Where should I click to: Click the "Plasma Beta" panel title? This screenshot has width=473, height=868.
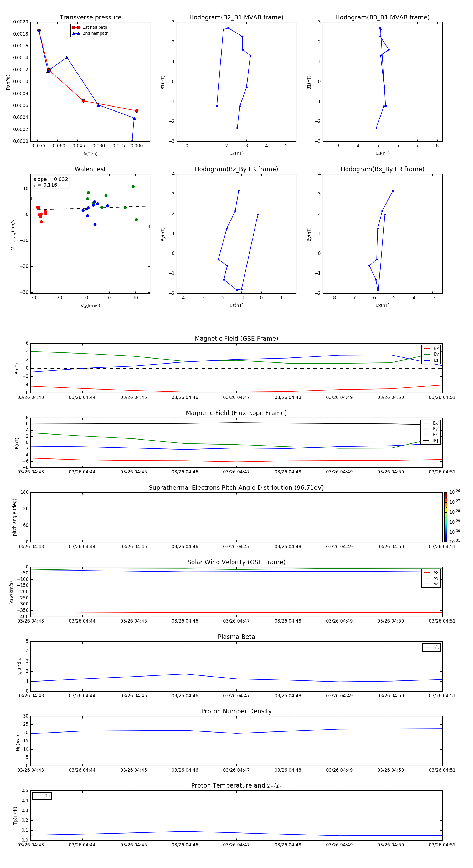point(236,637)
